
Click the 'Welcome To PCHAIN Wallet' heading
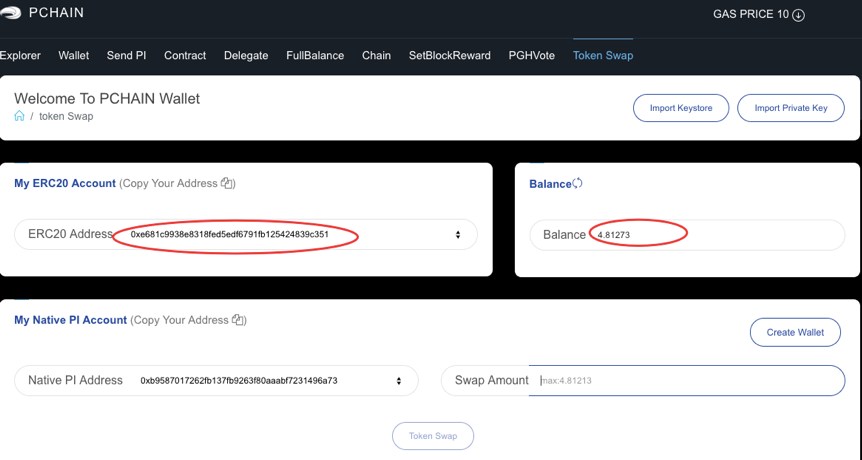(107, 98)
